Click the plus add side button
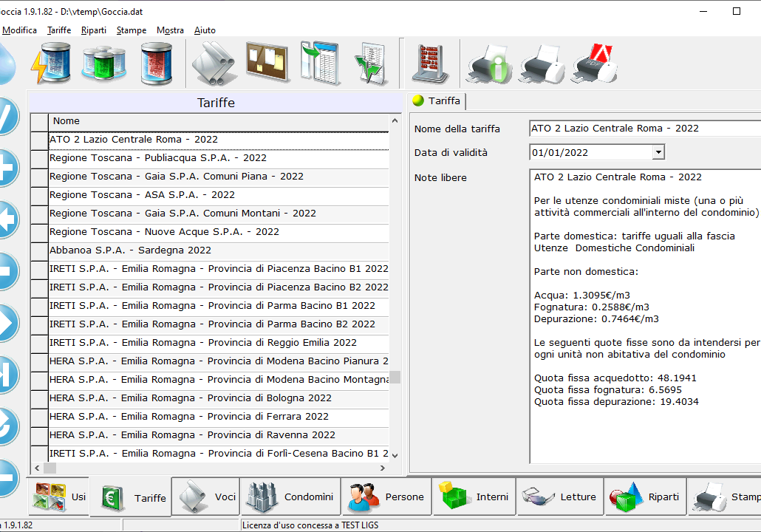The height and width of the screenshot is (532, 761). [7, 168]
